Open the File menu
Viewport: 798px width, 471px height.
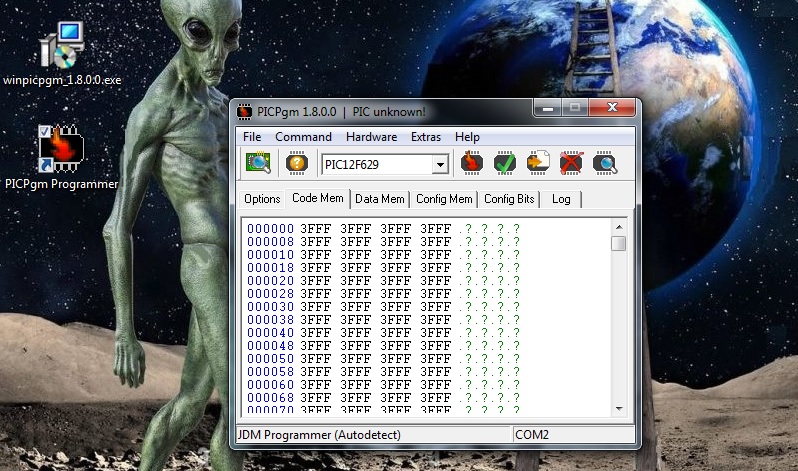252,137
